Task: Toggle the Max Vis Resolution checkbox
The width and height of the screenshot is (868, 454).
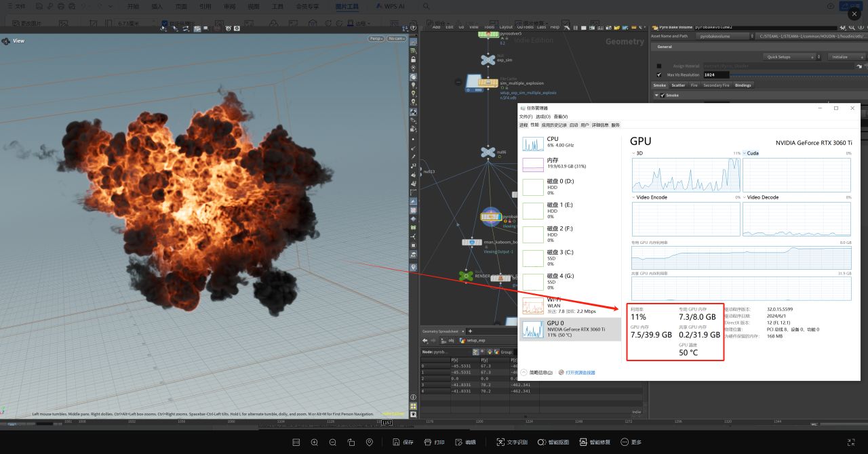Action: (659, 75)
